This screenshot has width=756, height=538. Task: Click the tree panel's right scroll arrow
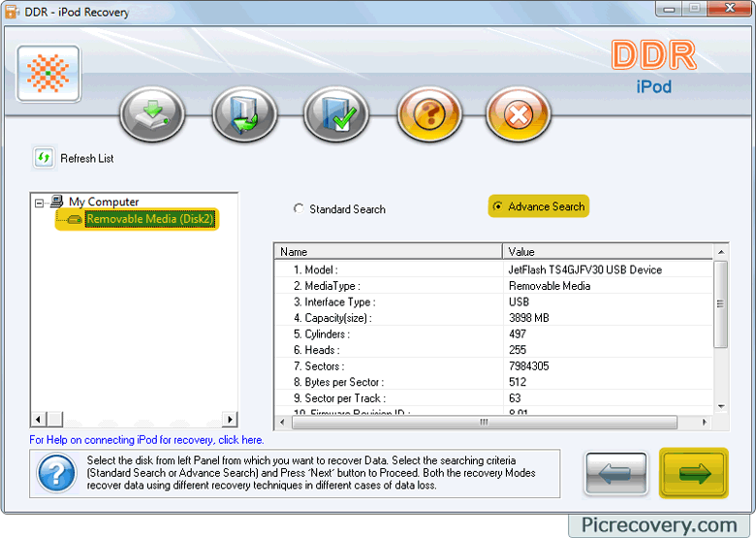click(x=230, y=419)
